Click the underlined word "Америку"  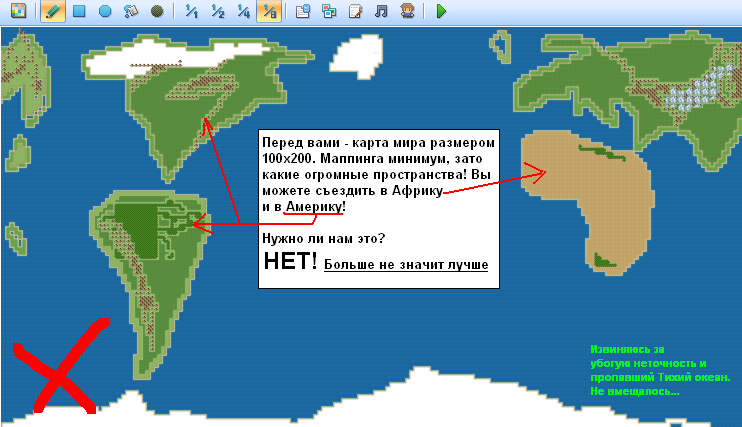(314, 206)
